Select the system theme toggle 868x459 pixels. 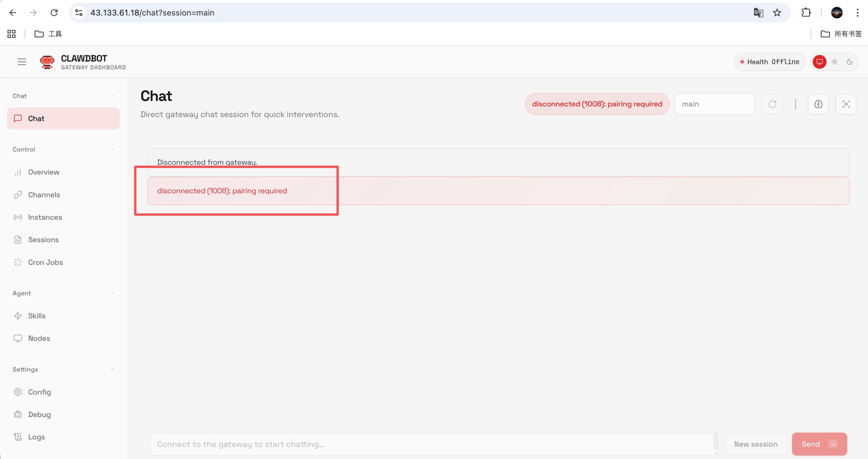[x=819, y=62]
